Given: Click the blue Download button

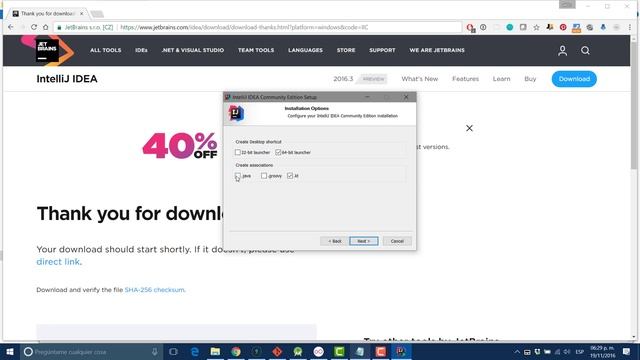Looking at the screenshot, I should pos(574,79).
